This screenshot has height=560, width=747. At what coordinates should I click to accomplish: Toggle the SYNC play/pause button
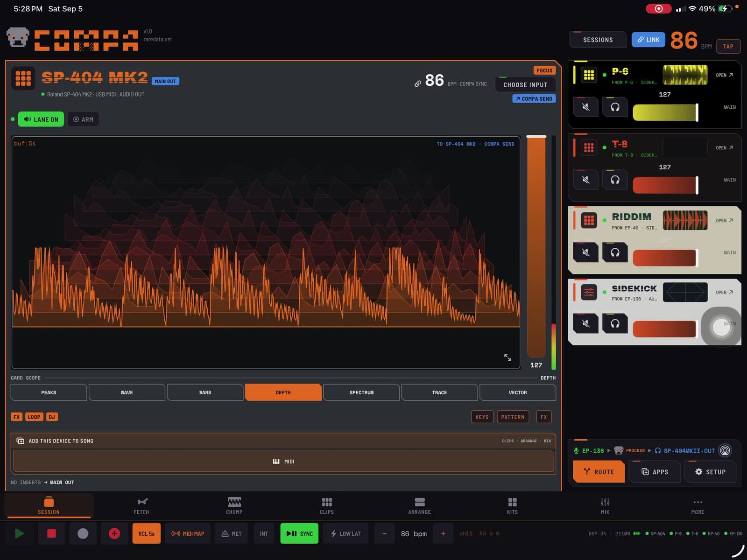point(299,533)
